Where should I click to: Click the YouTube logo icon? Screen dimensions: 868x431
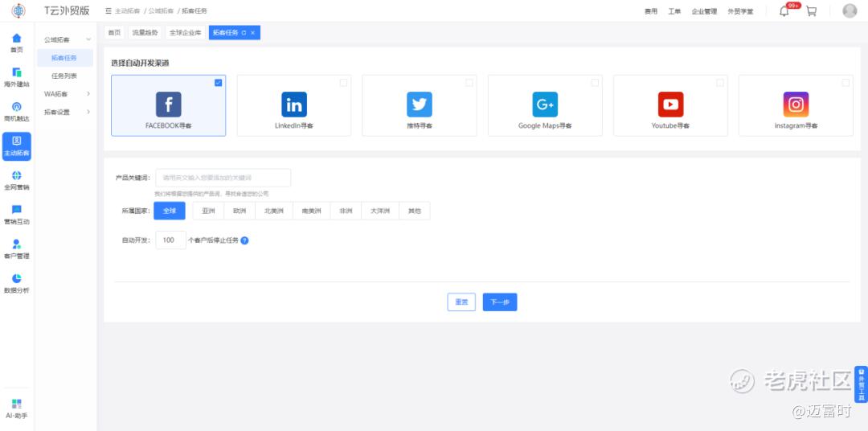(x=670, y=105)
